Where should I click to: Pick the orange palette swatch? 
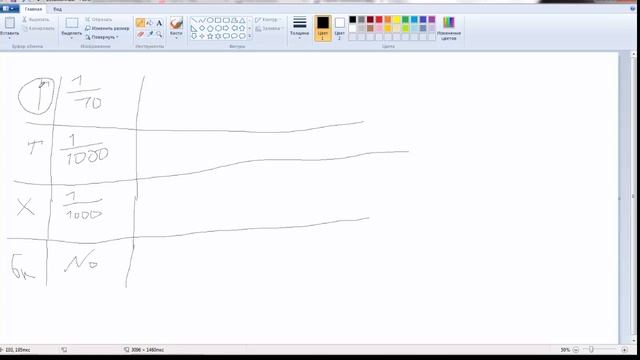tap(388, 19)
